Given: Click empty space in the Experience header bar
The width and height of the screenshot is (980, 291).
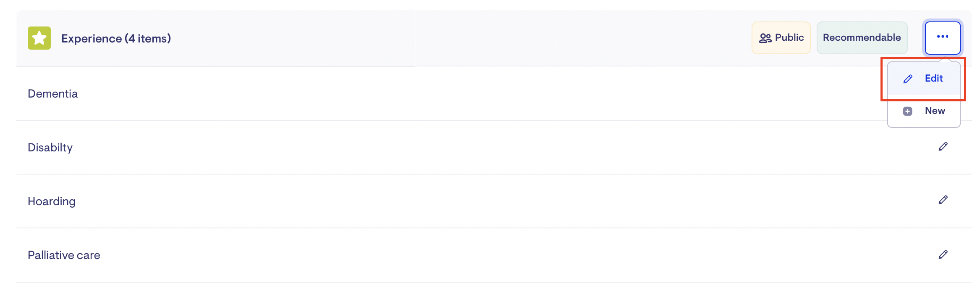Looking at the screenshot, I should [x=462, y=38].
